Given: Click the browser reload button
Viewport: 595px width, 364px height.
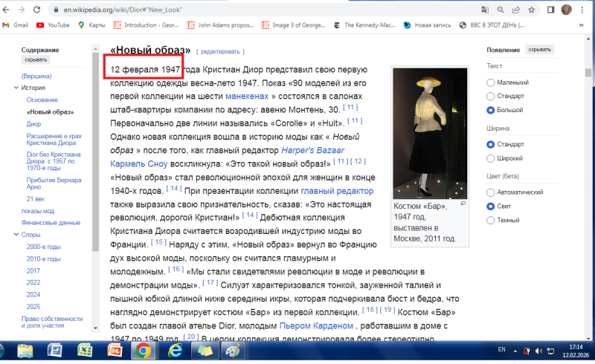Looking at the screenshot, I should pos(37,10).
